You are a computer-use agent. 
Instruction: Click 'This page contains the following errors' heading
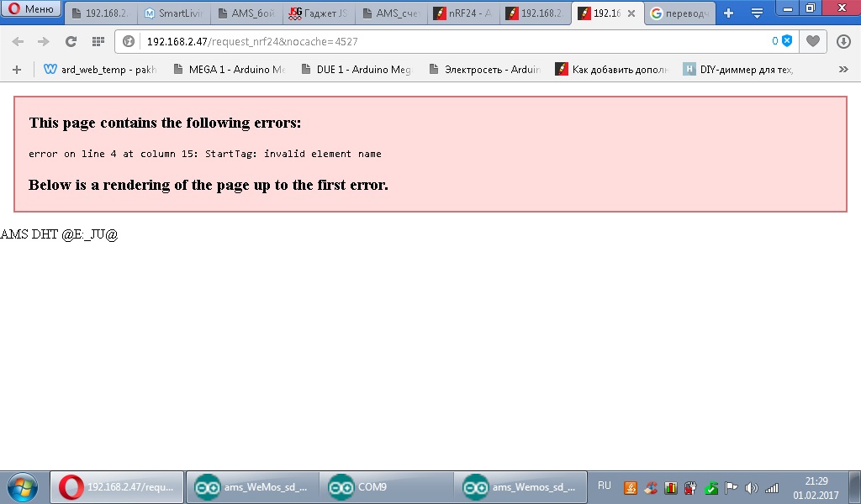click(165, 123)
